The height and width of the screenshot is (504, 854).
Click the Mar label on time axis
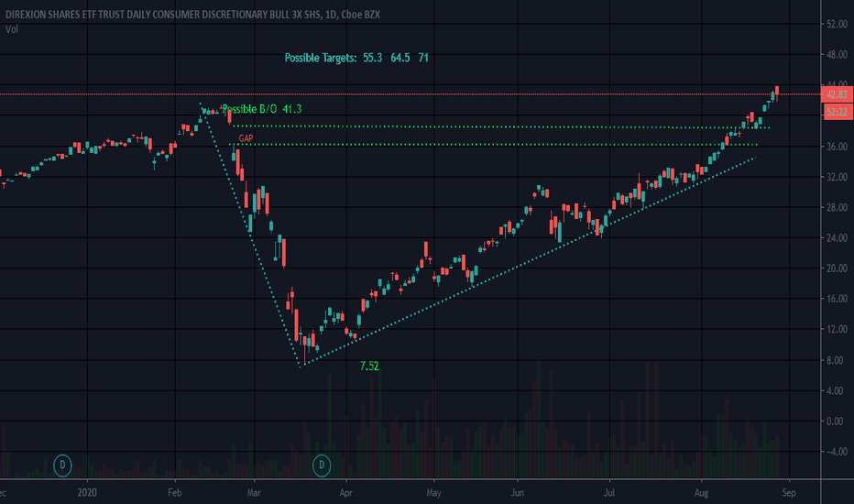pos(254,493)
